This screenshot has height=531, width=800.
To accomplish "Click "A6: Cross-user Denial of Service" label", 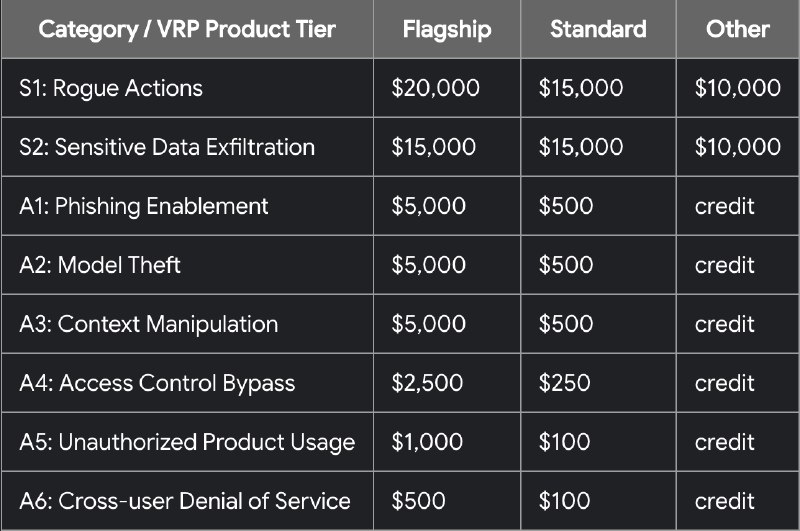I will [x=185, y=501].
